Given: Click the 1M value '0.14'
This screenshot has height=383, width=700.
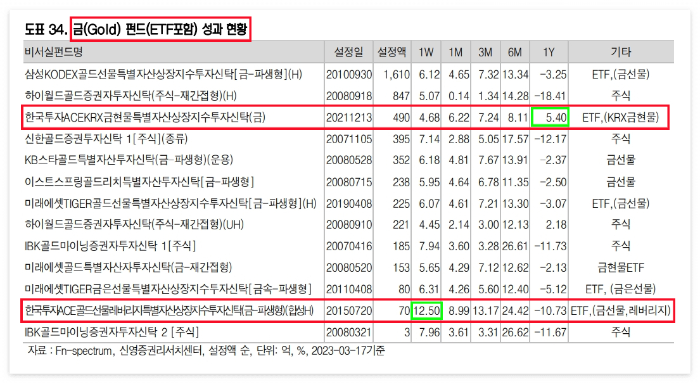Looking at the screenshot, I should coord(459,96).
